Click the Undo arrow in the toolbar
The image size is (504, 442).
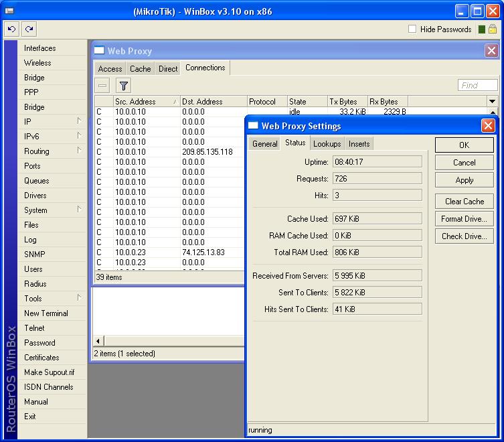pyautogui.click(x=11, y=29)
